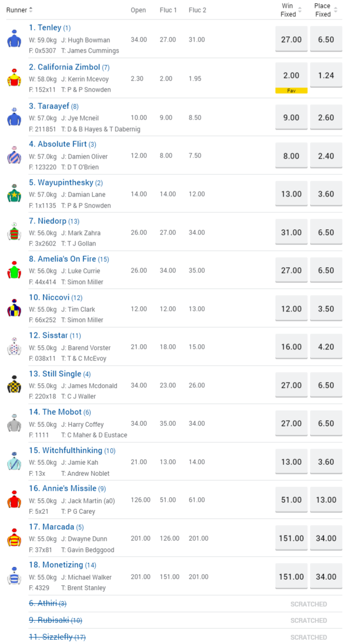Select Sisstar place odds 4.20
The width and height of the screenshot is (345, 644).
pos(326,347)
